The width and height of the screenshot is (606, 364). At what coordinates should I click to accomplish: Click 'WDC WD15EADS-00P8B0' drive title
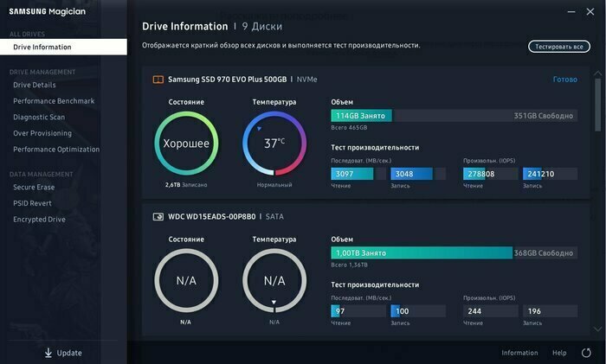click(212, 217)
